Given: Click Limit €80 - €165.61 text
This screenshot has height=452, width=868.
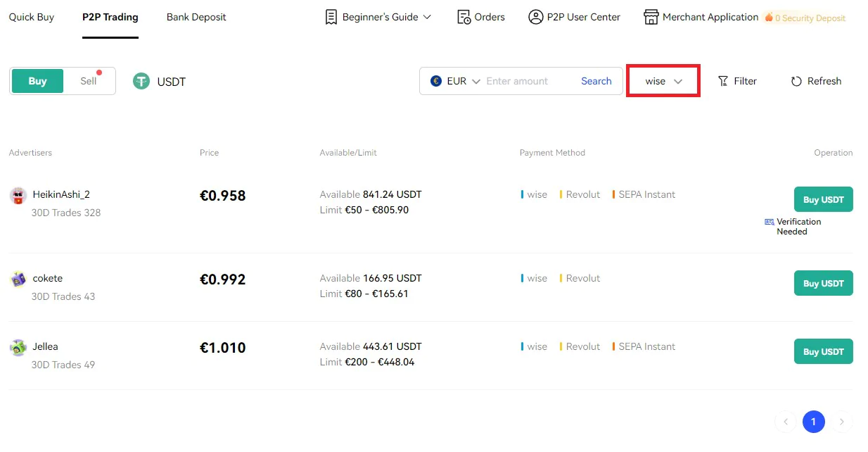Looking at the screenshot, I should pyautogui.click(x=364, y=294).
